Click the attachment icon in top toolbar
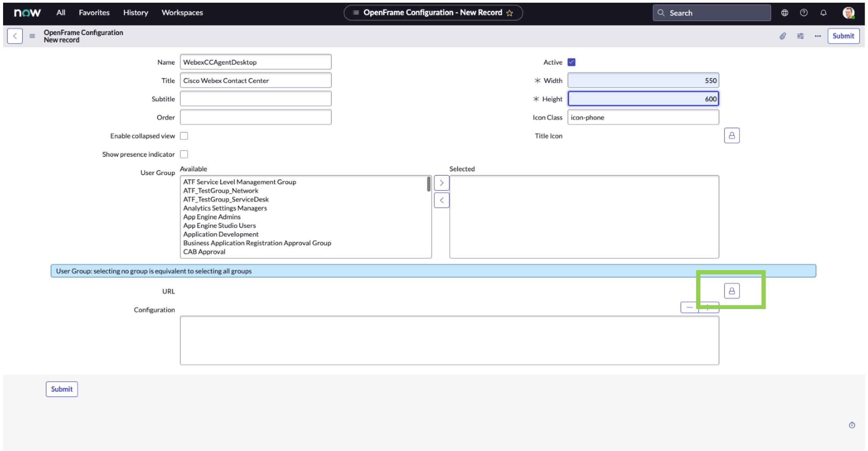 point(782,36)
